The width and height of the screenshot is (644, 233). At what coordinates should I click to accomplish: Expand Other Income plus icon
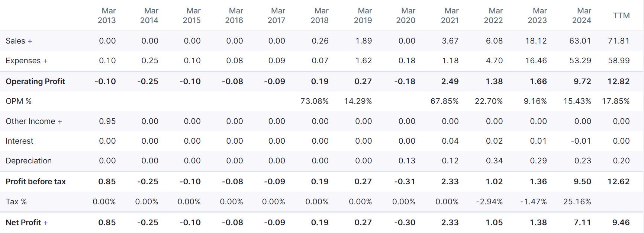(x=60, y=122)
